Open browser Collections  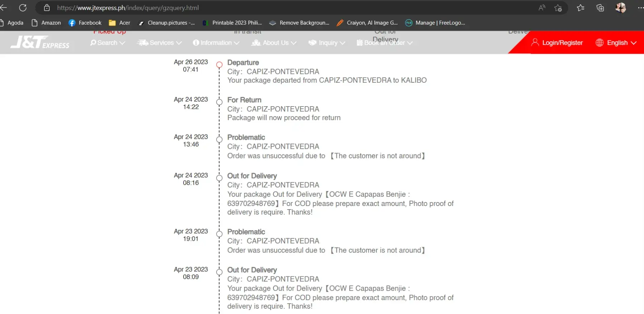pos(600,8)
